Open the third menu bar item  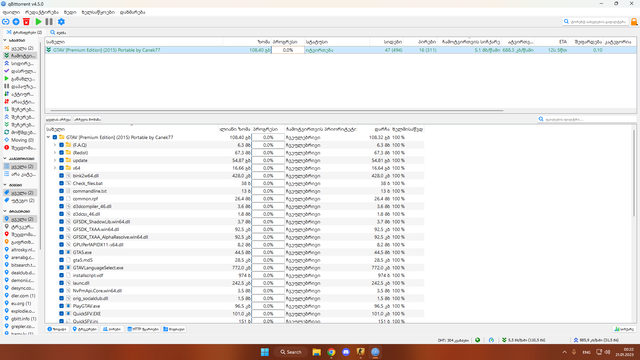[70, 12]
